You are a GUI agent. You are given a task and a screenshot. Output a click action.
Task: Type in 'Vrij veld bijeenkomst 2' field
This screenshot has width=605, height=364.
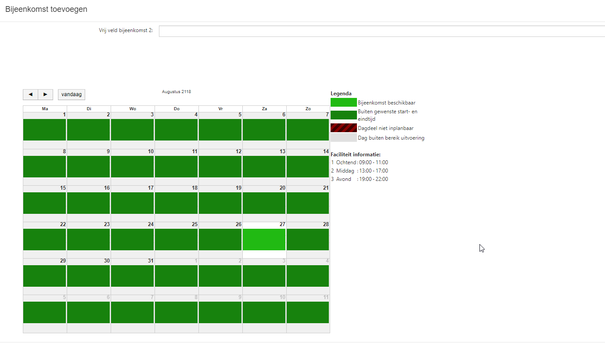381,31
